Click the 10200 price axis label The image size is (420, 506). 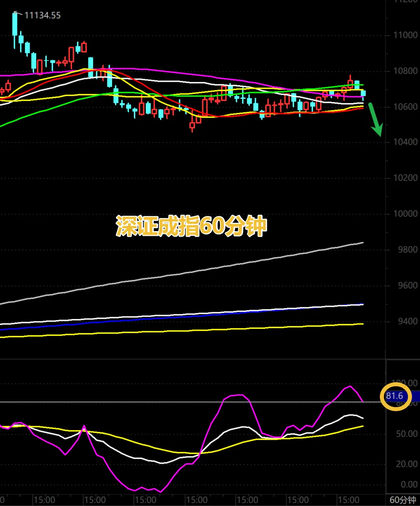(405, 178)
